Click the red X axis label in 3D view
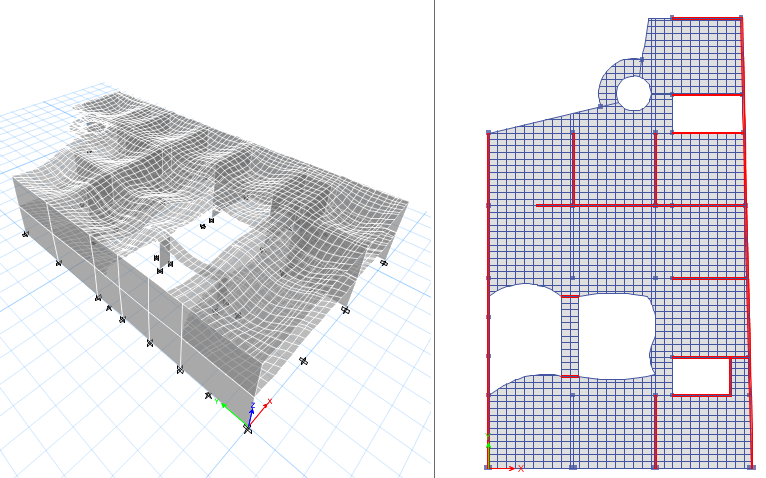The width and height of the screenshot is (766, 478). pyautogui.click(x=270, y=401)
